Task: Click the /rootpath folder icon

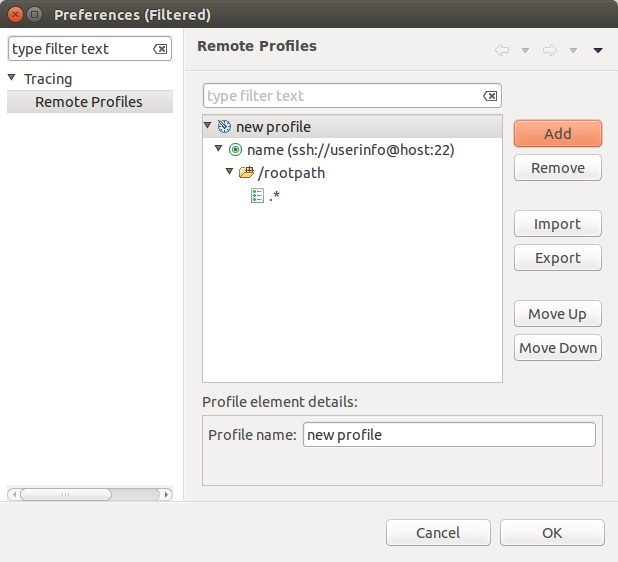Action: click(246, 173)
